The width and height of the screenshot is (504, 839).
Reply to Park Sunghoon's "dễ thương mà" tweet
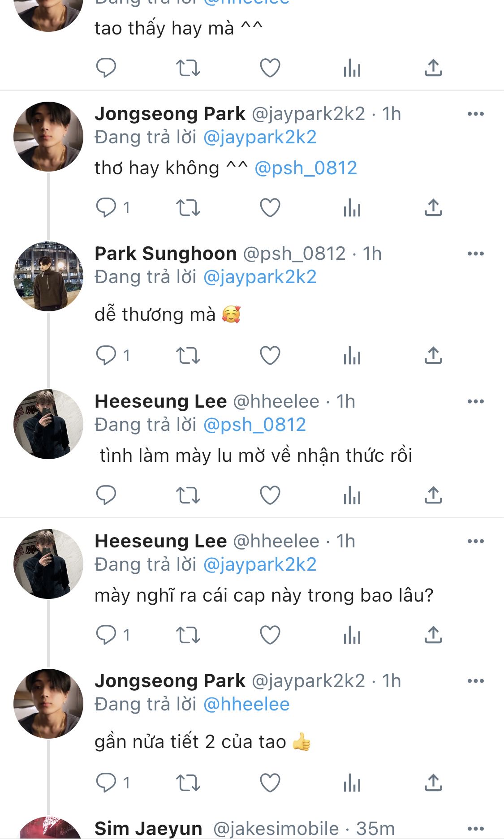[106, 356]
